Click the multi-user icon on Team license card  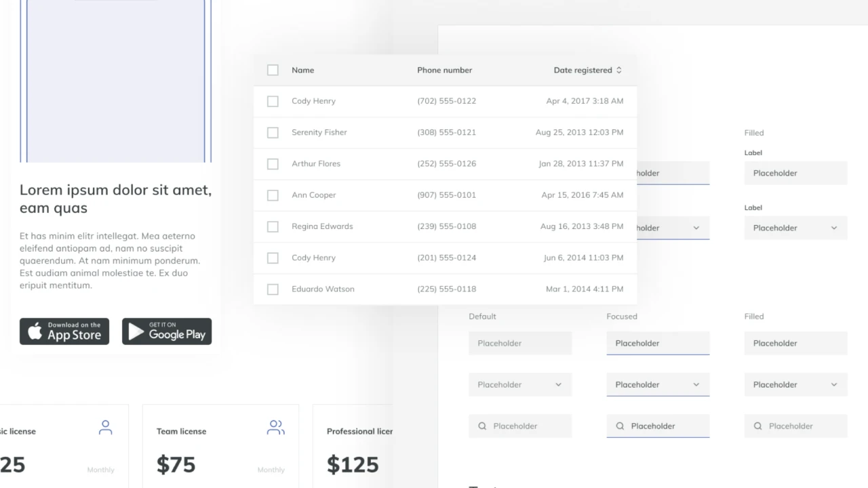click(x=275, y=428)
